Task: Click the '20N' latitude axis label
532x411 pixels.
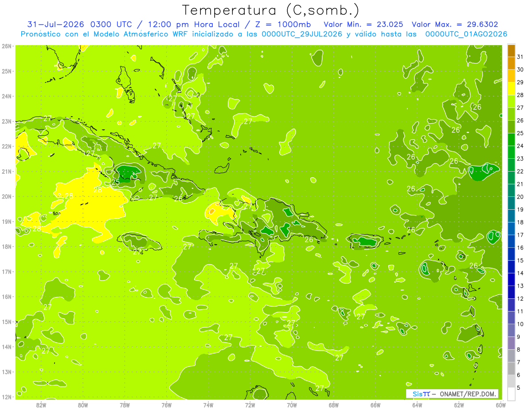Action: 7,196
